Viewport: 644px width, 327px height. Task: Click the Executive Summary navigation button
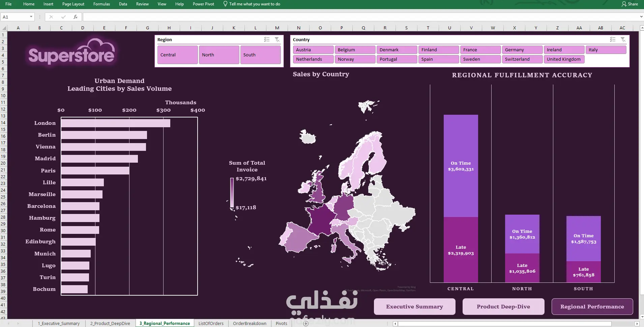click(x=414, y=306)
